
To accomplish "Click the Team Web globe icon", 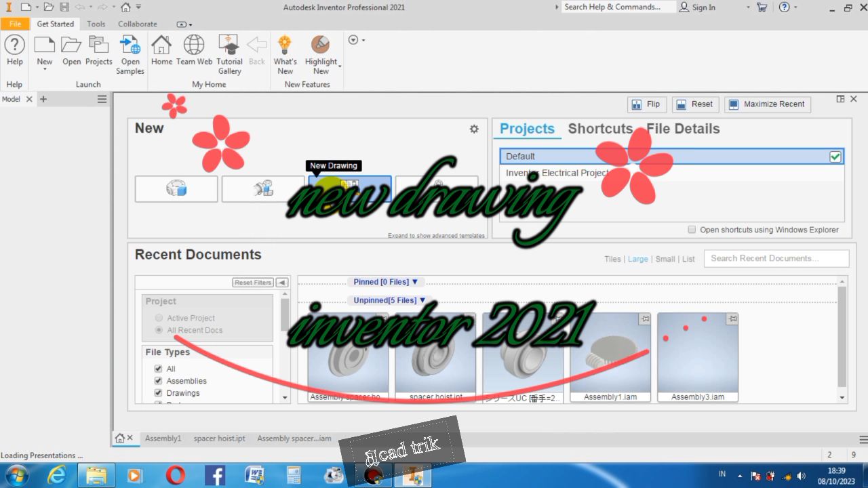I will 194,46.
